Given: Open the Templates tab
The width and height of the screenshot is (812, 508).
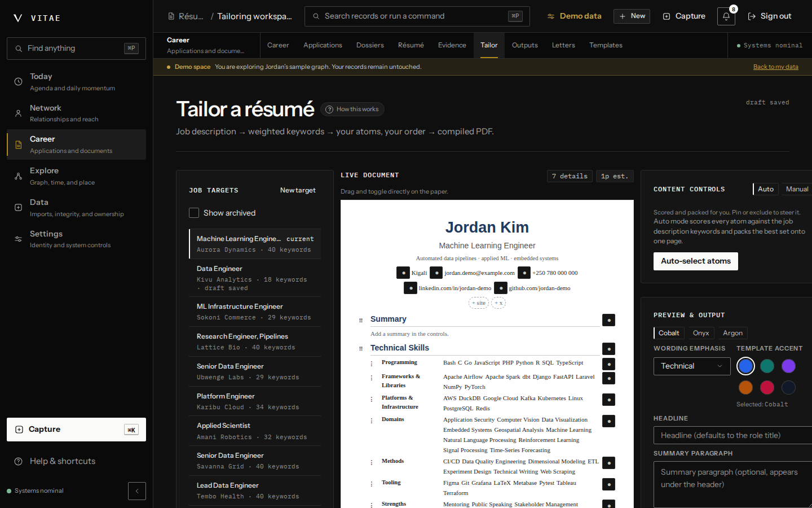Looking at the screenshot, I should pyautogui.click(x=606, y=45).
